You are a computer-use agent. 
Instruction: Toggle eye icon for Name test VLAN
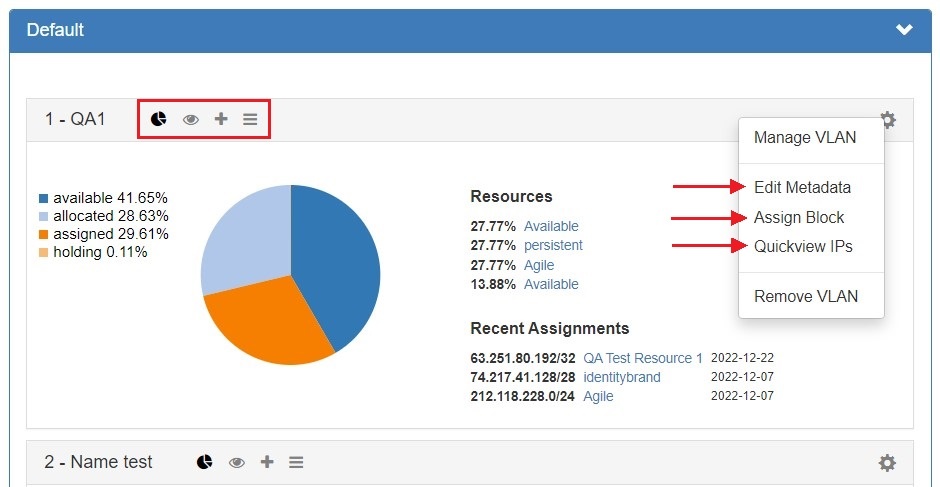[x=237, y=462]
